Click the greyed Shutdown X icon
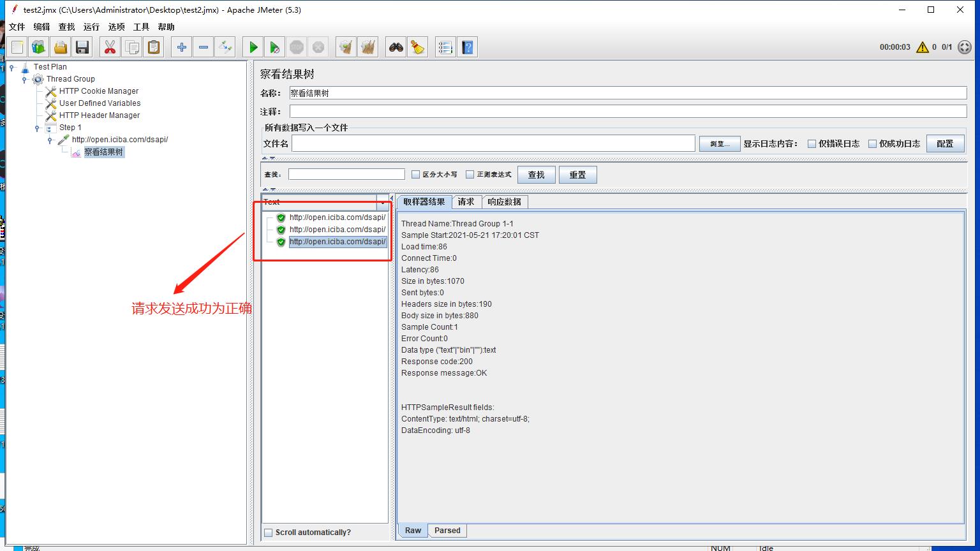This screenshot has width=980, height=551. 318,47
